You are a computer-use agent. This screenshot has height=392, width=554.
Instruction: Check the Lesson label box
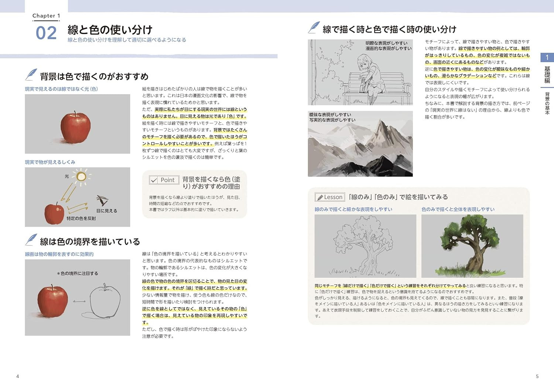330,197
